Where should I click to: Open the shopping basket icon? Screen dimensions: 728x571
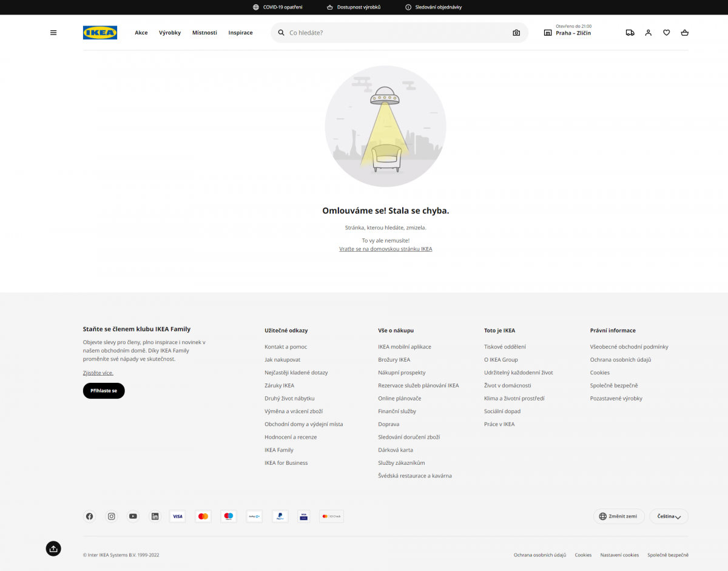click(x=685, y=33)
